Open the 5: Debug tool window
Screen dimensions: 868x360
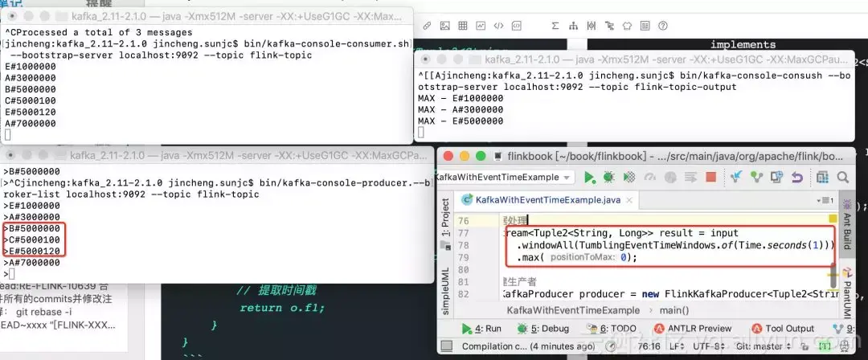542,329
